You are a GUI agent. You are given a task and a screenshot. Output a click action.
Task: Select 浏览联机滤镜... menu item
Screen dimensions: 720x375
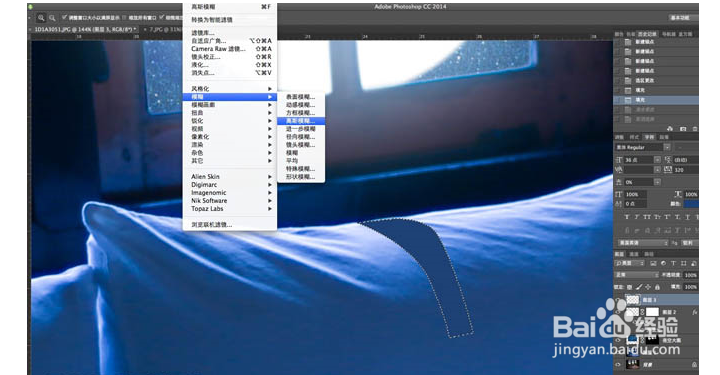tap(230, 225)
